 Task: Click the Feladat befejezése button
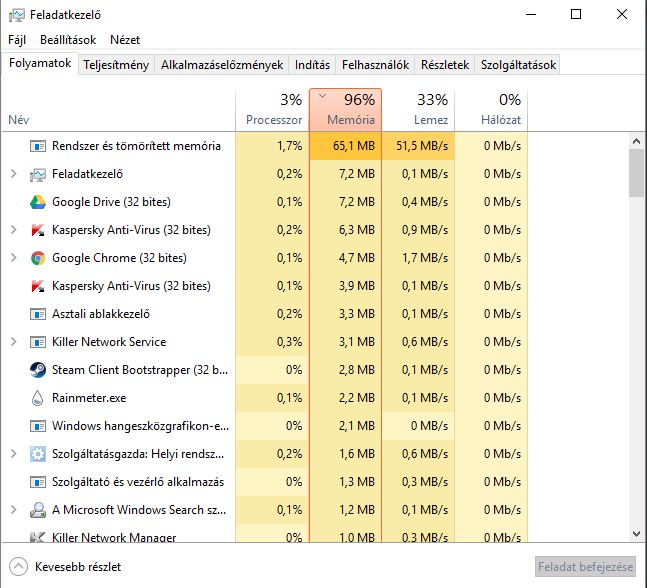[x=586, y=567]
